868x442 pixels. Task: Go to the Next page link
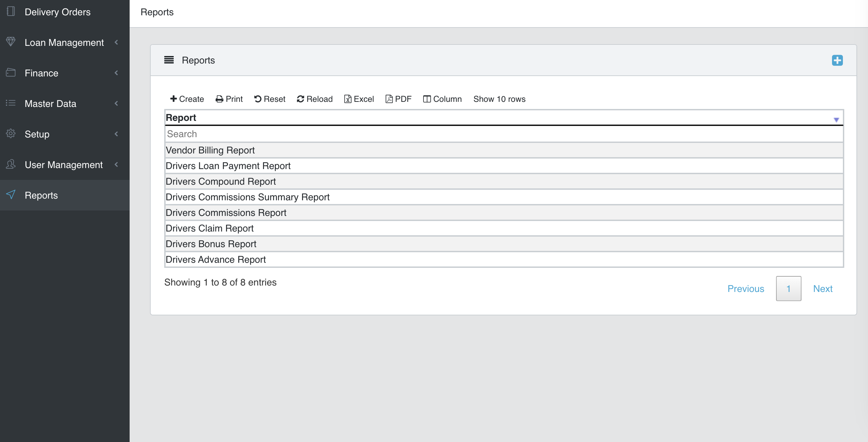[x=823, y=289]
